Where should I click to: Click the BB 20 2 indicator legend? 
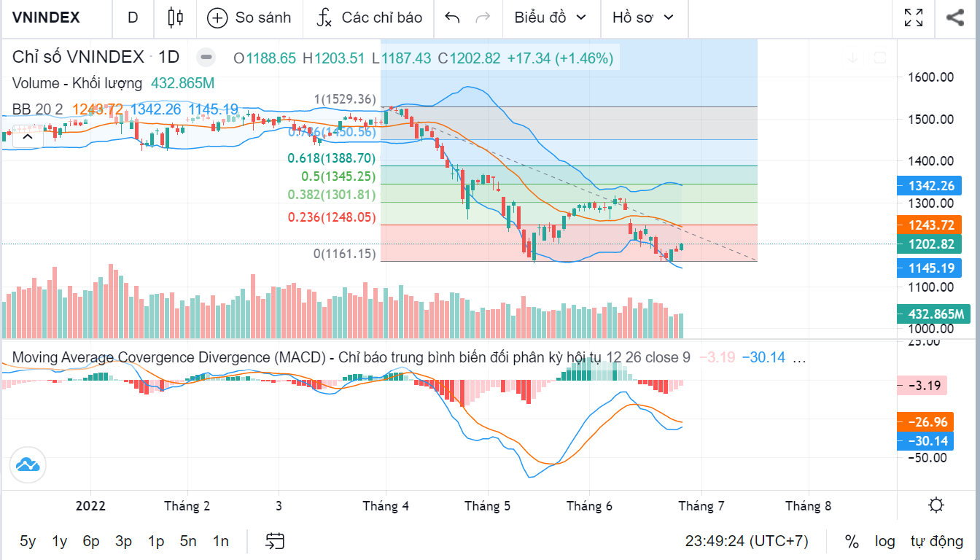coord(37,109)
